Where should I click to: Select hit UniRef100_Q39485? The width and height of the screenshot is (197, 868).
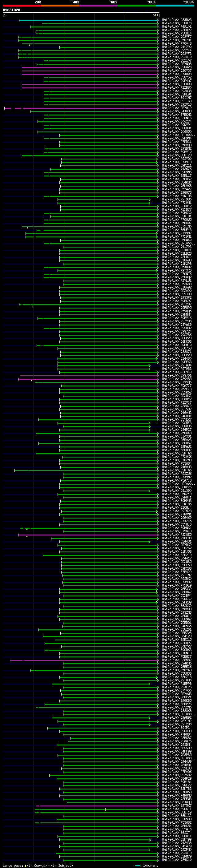click(x=177, y=379)
